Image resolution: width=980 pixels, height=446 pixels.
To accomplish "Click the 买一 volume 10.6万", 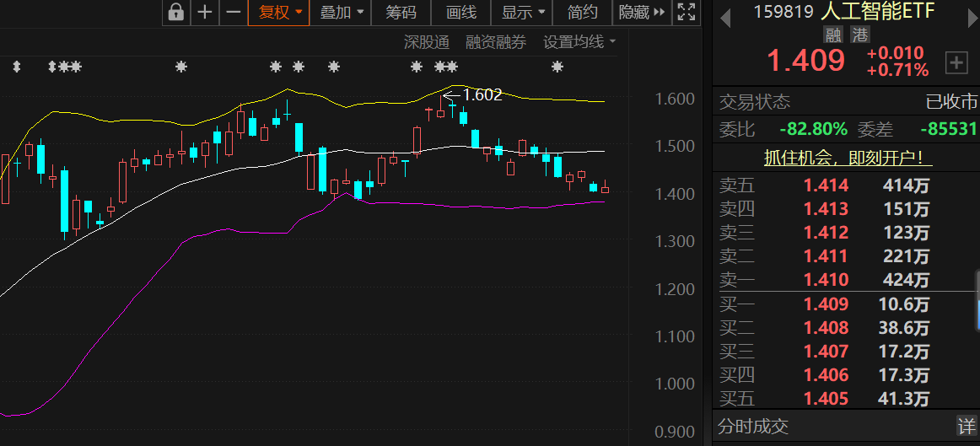I will coord(904,304).
